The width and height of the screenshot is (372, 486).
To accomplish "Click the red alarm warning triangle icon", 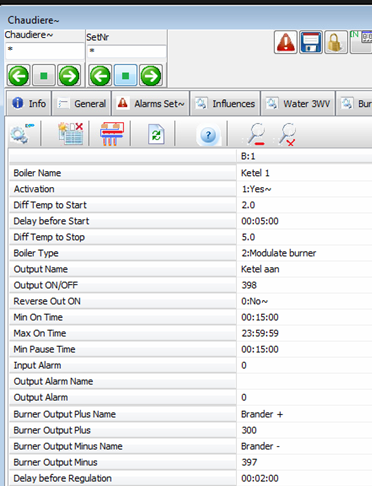I will (286, 42).
